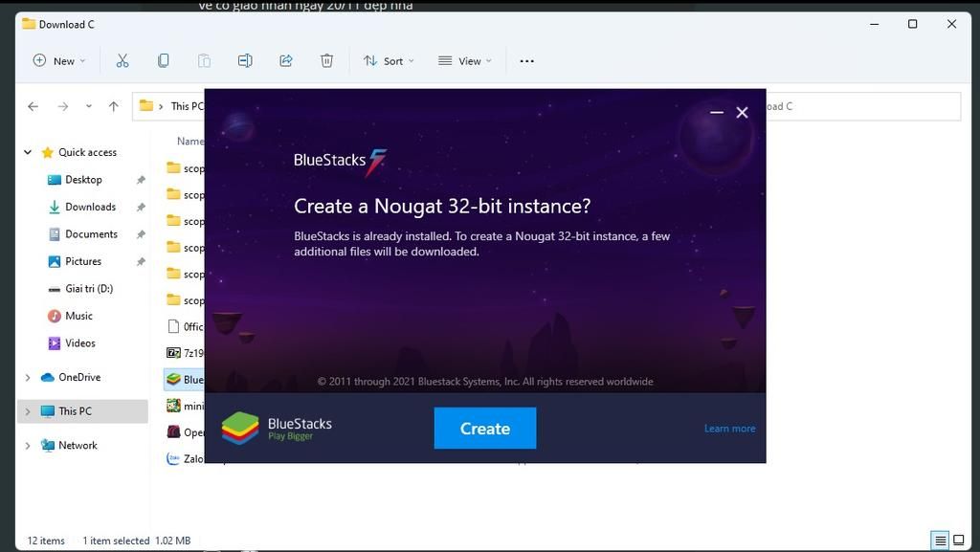Switch to large thumbnails view icon
This screenshot has height=552, width=980.
[958, 541]
